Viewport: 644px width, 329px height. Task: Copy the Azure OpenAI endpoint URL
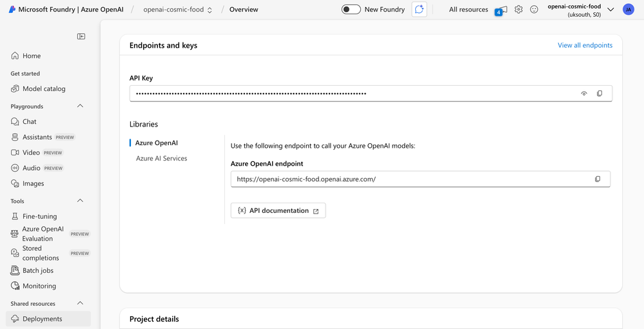point(598,179)
